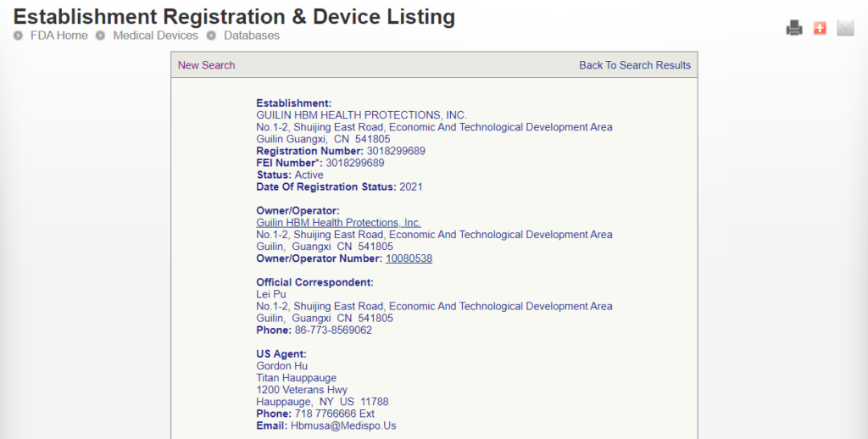Click Titan Hauppauge company text
Image resolution: width=868 pixels, height=439 pixels.
296,378
